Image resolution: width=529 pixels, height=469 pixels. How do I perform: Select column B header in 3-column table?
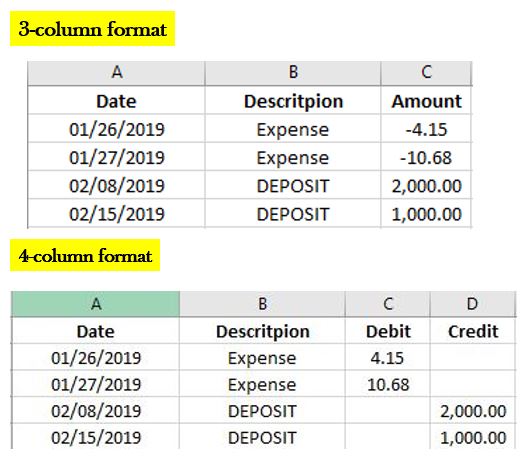point(293,73)
